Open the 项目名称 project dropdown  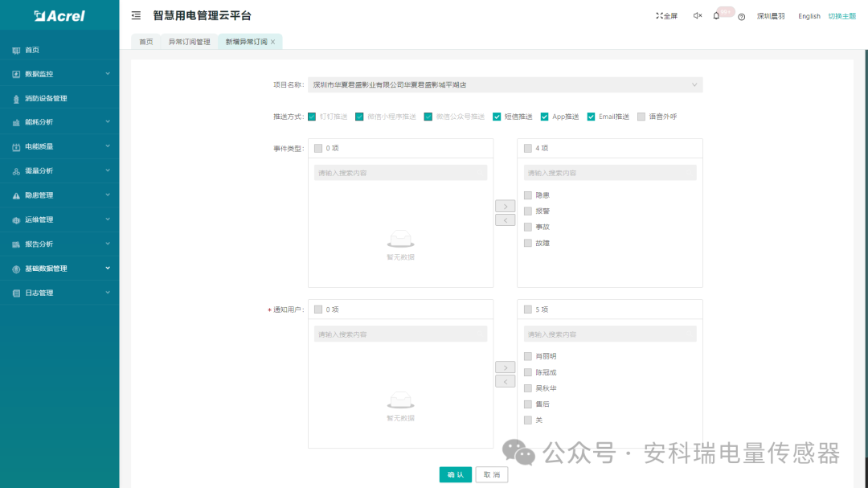pyautogui.click(x=505, y=84)
